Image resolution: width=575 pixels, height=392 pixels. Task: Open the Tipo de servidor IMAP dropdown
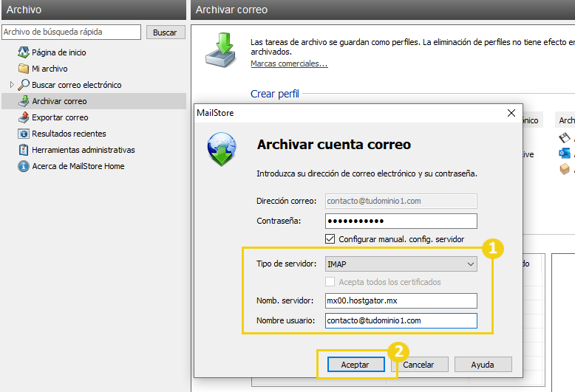click(x=401, y=264)
